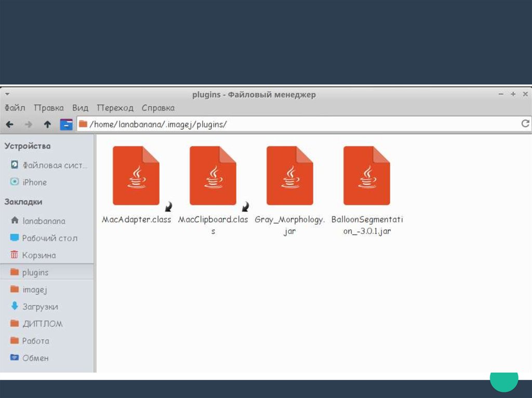Open Файловая система in sidebar
Screen dimensions: 532x398
(x=55, y=166)
